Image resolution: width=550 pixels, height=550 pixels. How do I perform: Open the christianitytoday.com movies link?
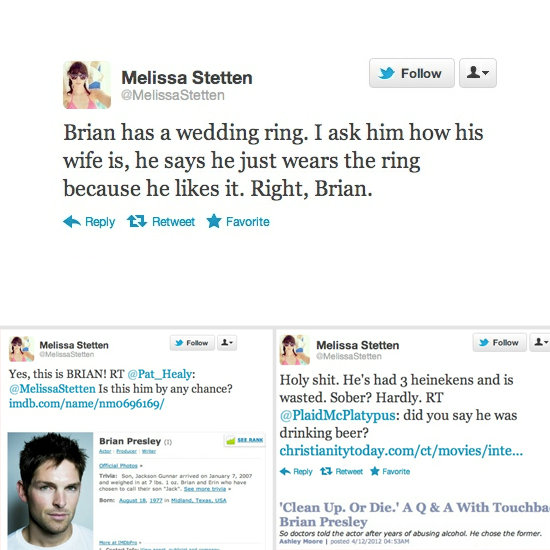pos(401,450)
